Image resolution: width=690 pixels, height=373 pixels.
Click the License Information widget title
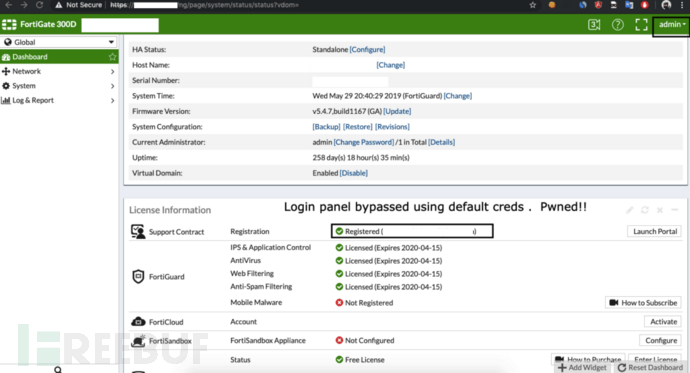coord(170,210)
